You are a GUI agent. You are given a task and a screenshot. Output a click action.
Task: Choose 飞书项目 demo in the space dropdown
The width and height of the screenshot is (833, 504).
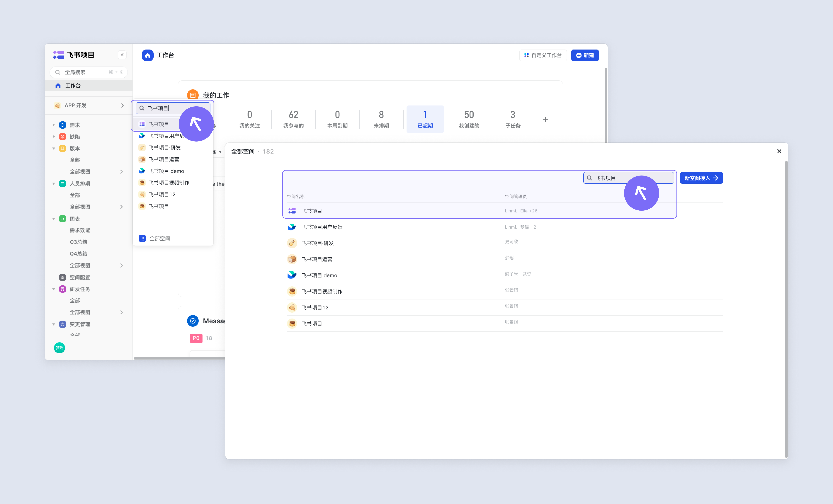pos(173,171)
